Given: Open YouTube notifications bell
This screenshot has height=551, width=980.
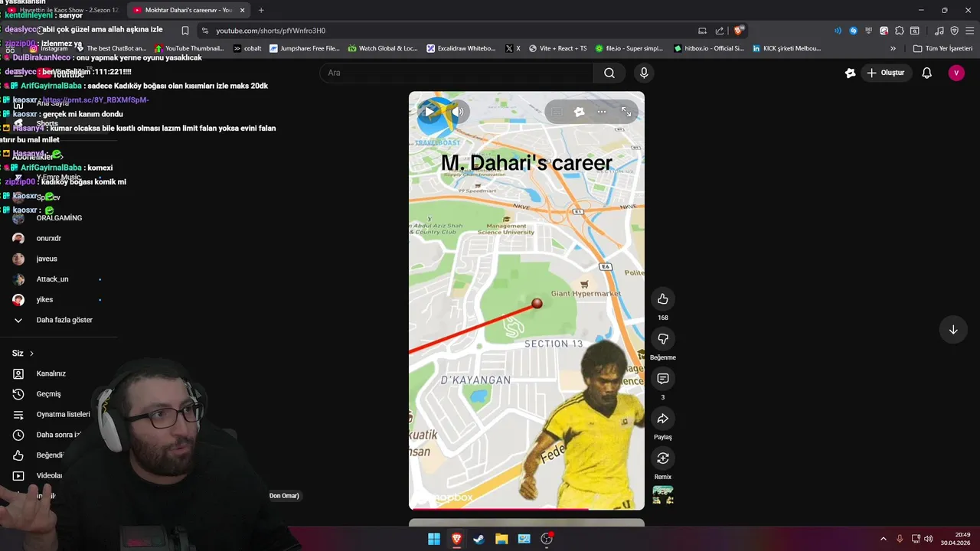Looking at the screenshot, I should point(926,73).
